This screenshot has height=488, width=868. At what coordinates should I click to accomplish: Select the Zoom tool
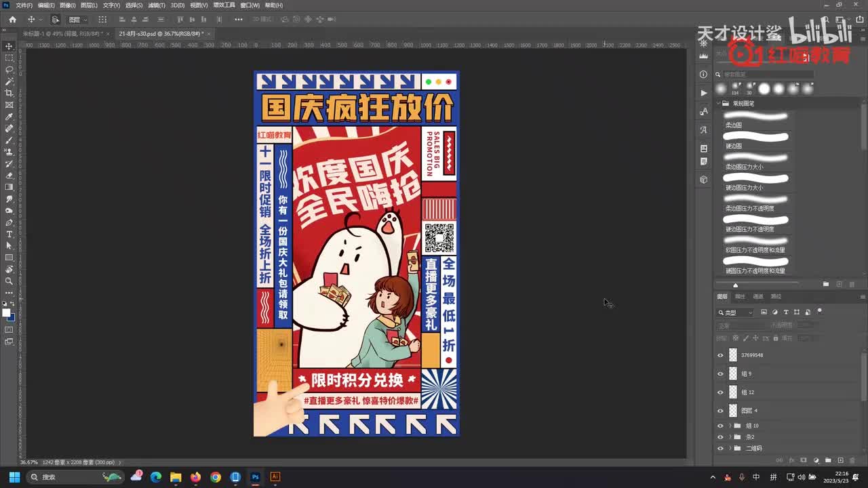click(9, 281)
